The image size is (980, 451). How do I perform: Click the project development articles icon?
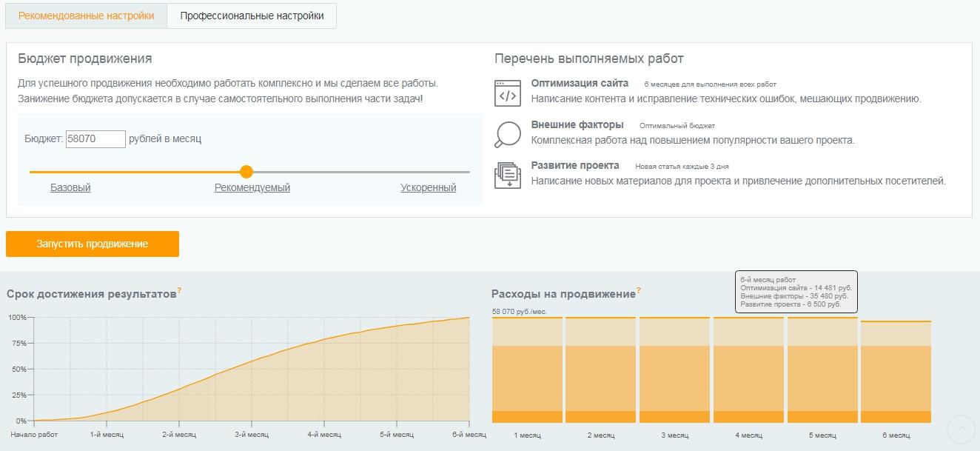(x=508, y=176)
